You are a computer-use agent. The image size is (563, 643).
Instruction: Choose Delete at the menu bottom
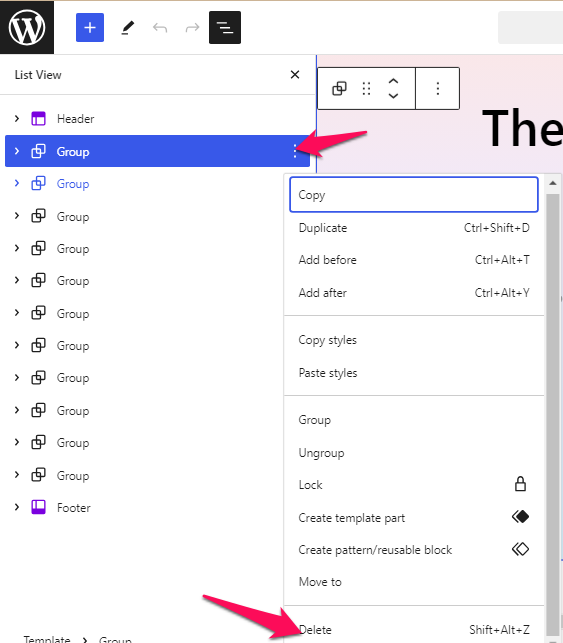click(x=414, y=629)
